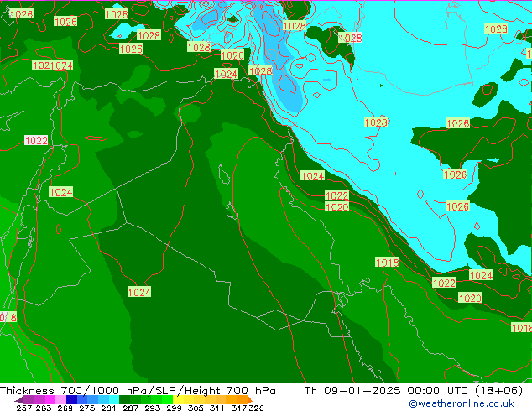This screenshot has height=411, width=532.
Task: Click the 'Thickness 700/1000 hPa/SLP/Height 700 hPa' title
Action: 138,391
